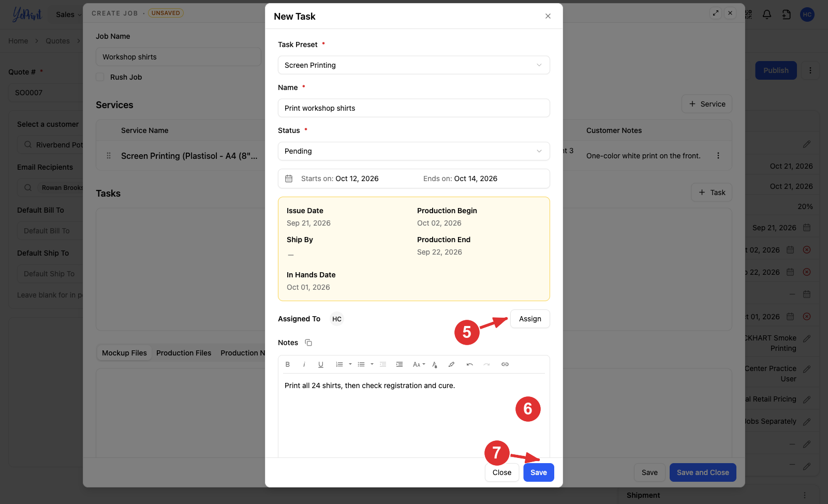Add a new Service
This screenshot has width=828, height=504.
pos(707,104)
